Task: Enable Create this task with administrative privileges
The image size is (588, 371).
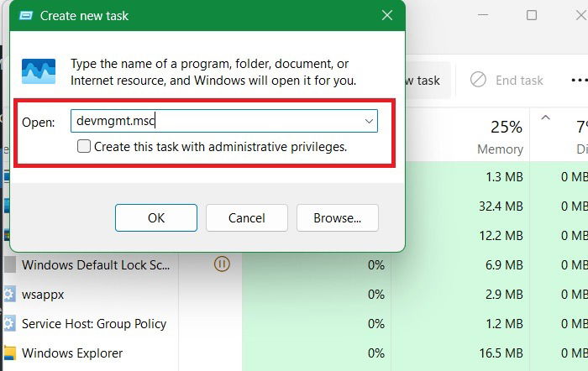Action: 84,147
